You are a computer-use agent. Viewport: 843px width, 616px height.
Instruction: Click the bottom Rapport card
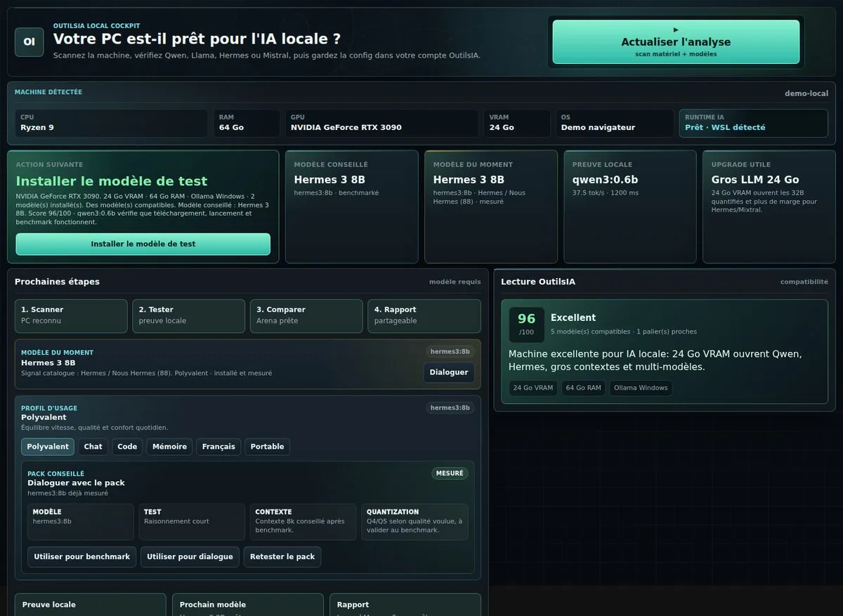tap(405, 605)
